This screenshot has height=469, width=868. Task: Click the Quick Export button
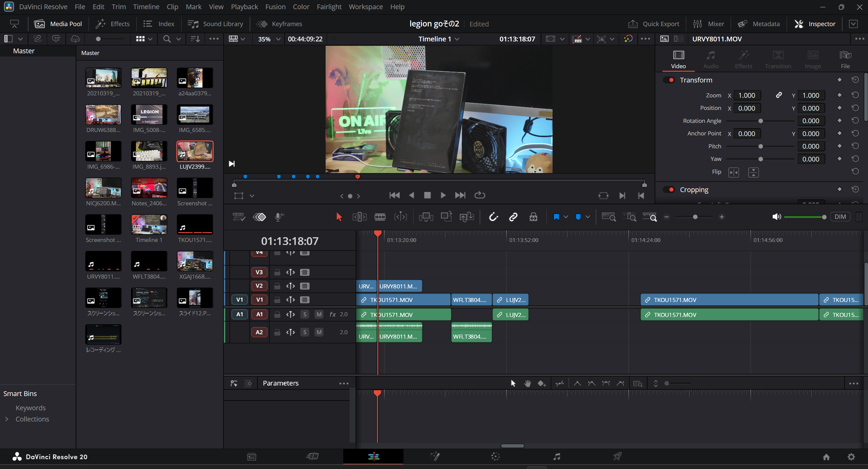654,24
